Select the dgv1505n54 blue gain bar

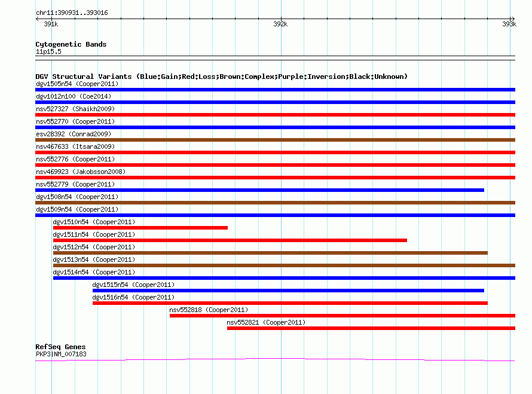point(275,90)
